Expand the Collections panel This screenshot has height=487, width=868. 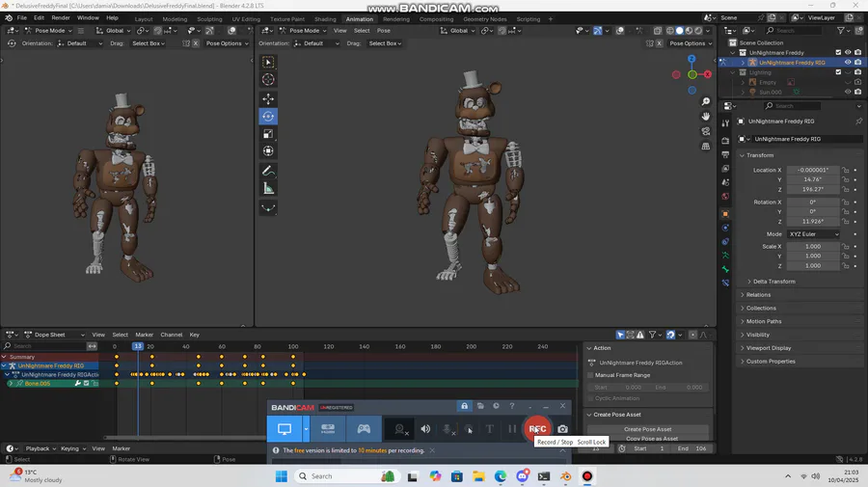[x=761, y=309]
